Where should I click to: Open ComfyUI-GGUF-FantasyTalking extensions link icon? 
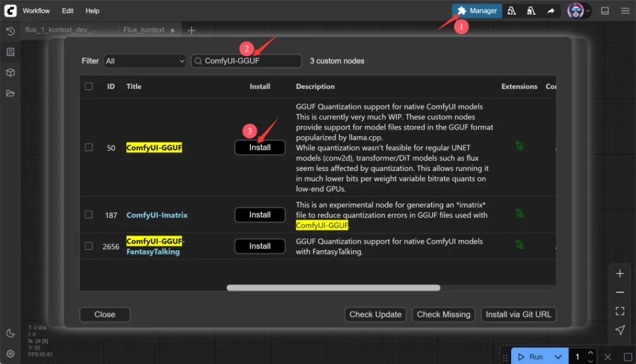(x=519, y=244)
